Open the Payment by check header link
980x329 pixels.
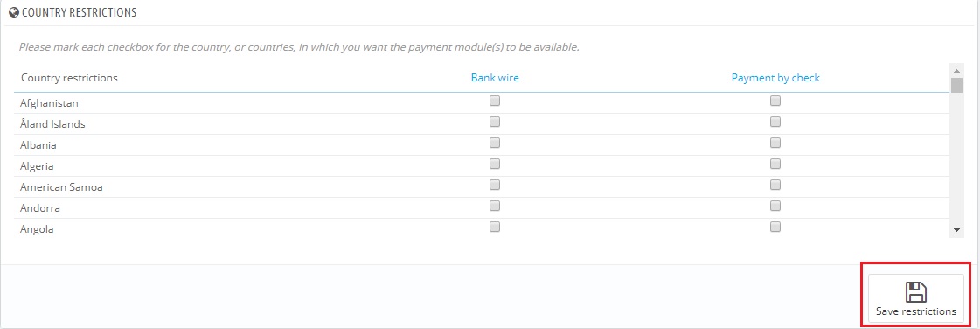(x=775, y=78)
